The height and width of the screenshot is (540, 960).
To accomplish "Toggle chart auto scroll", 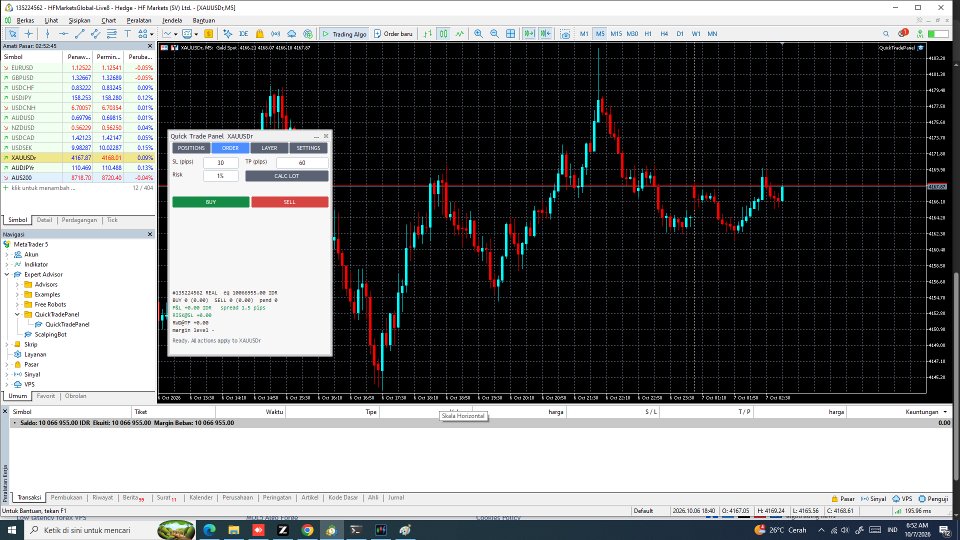I will coord(529,34).
